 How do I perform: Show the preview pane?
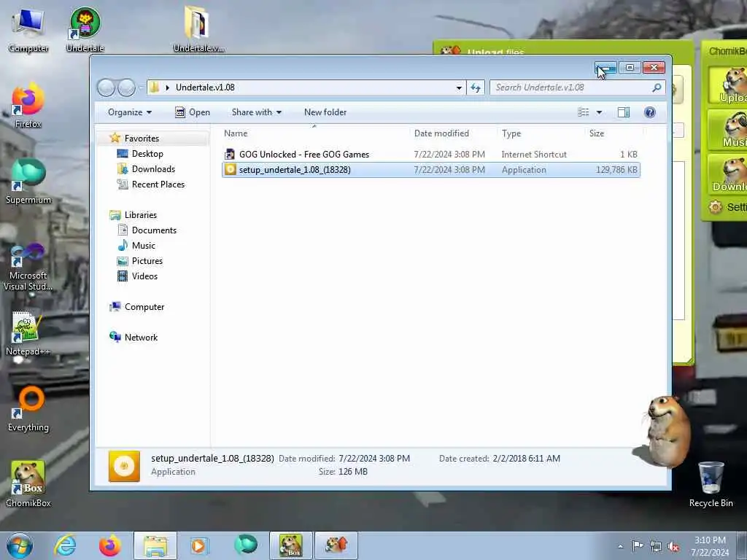624,112
